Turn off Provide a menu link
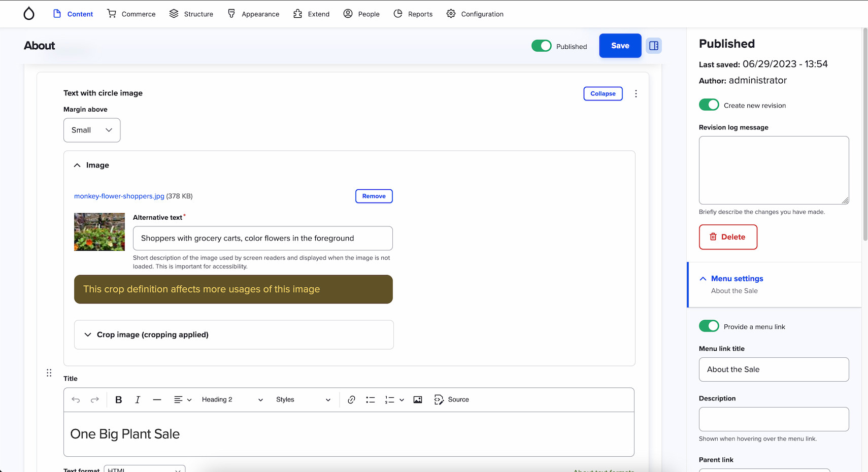This screenshot has width=868, height=472. click(709, 326)
